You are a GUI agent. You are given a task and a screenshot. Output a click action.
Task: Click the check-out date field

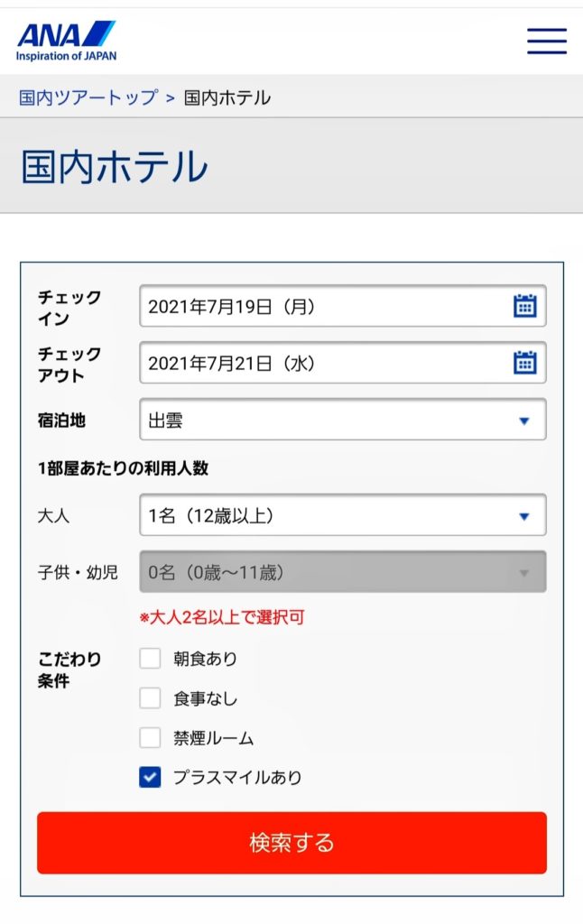[325, 364]
